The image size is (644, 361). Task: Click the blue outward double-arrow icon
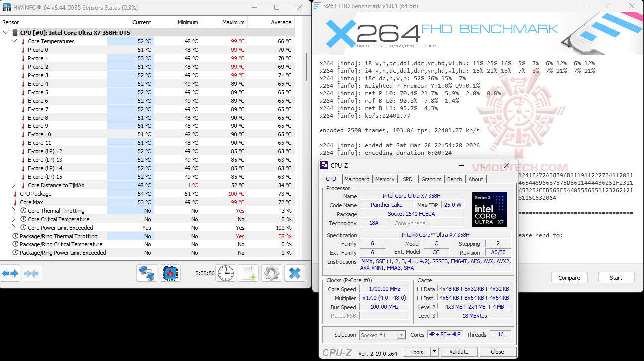click(x=9, y=273)
